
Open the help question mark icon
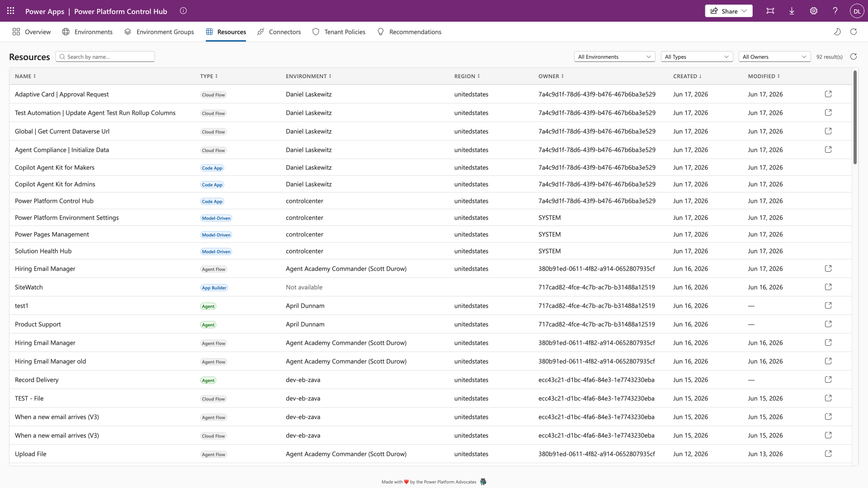coord(835,11)
